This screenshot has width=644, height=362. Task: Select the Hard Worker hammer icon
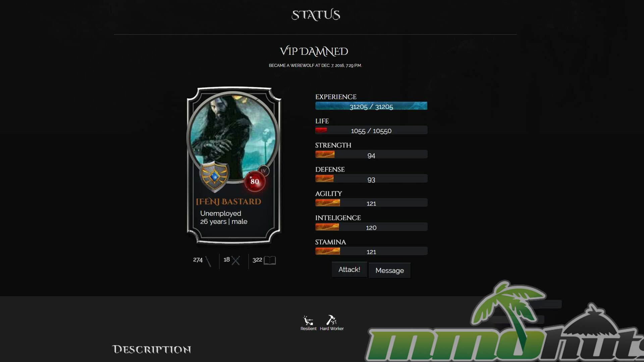(x=331, y=320)
